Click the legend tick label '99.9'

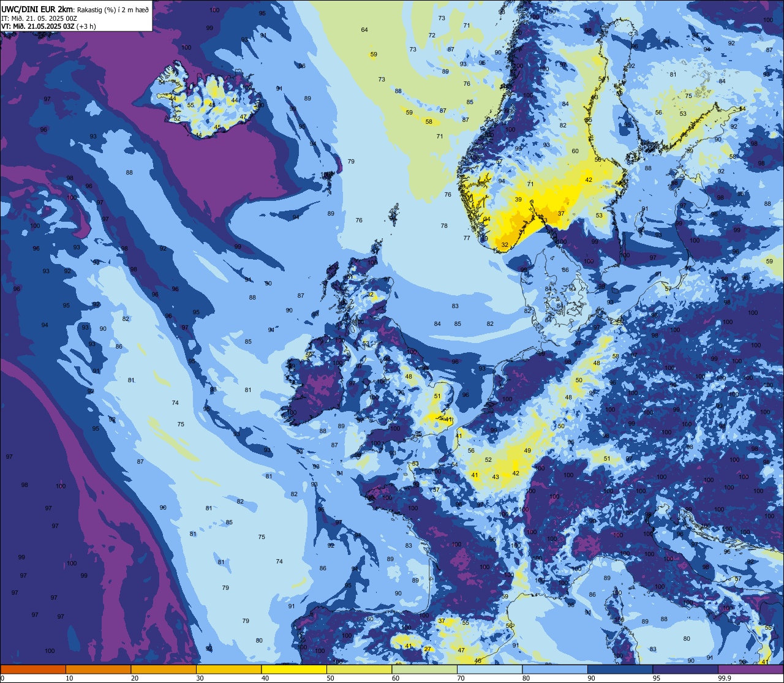[x=724, y=678]
